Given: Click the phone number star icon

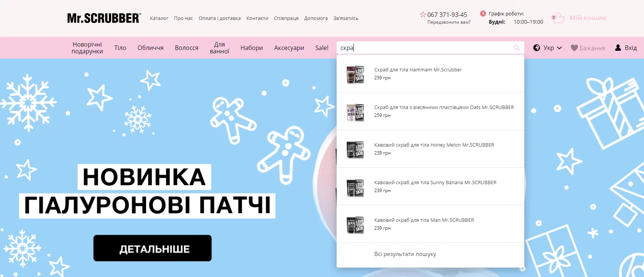Looking at the screenshot, I should [x=423, y=14].
